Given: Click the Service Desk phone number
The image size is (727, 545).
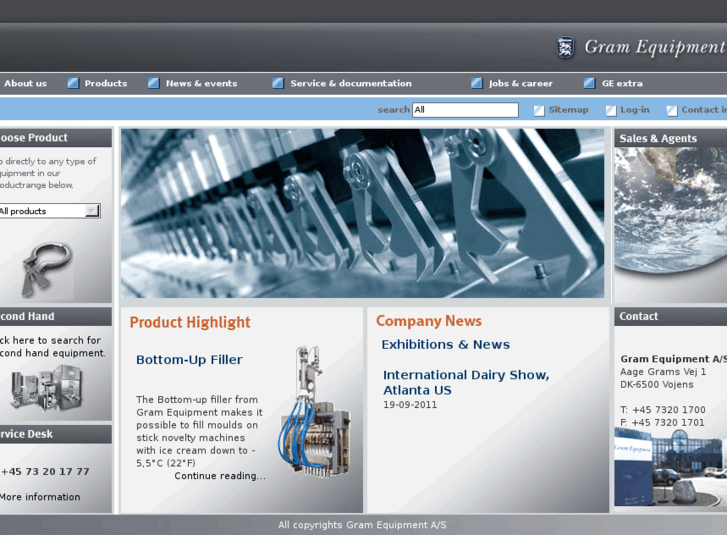Looking at the screenshot, I should pyautogui.click(x=45, y=472).
